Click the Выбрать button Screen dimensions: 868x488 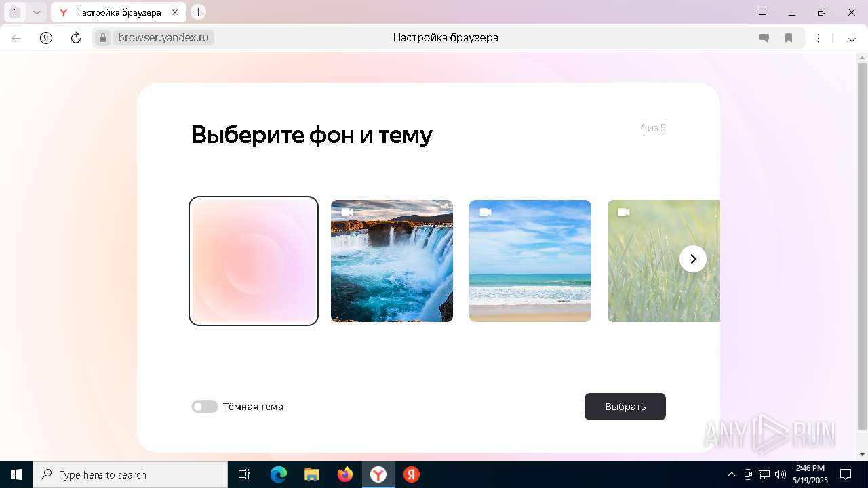[x=625, y=407]
